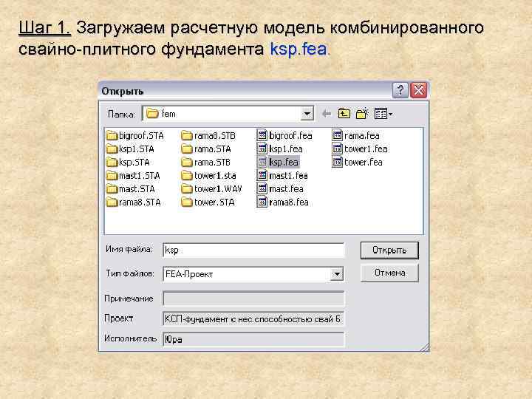The height and width of the screenshot is (399, 532).
Task: Select the mast.fea file
Action: click(280, 189)
